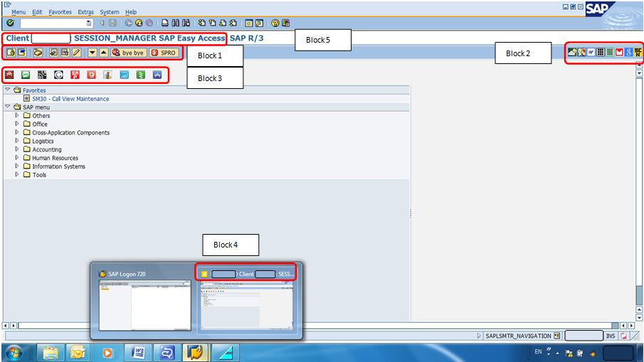Click the circular G icon in Block 3
The width and height of the screenshot is (644, 362).
pos(58,75)
